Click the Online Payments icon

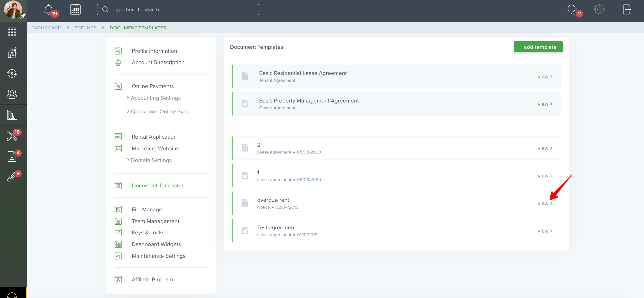click(118, 86)
